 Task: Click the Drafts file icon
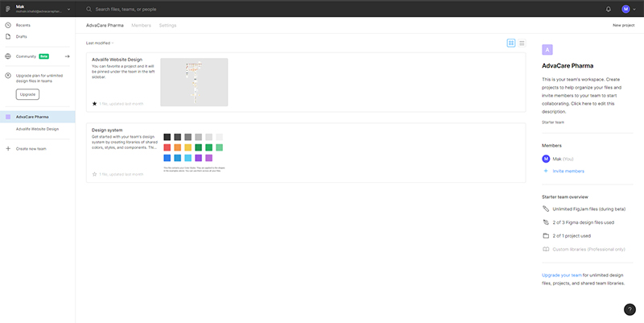point(8,36)
